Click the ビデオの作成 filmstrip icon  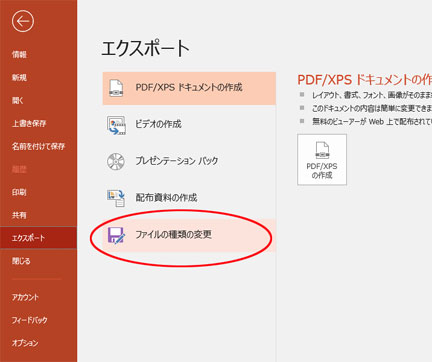tap(116, 125)
